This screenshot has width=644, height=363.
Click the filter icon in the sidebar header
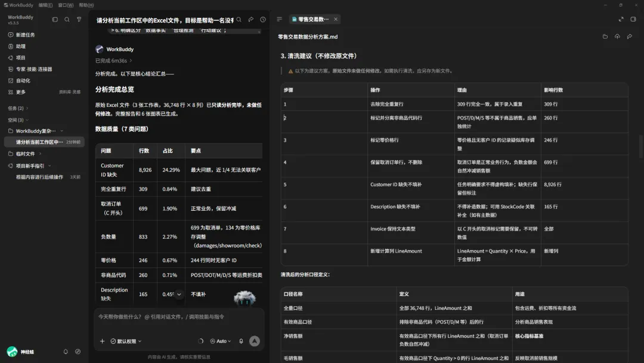tap(79, 19)
